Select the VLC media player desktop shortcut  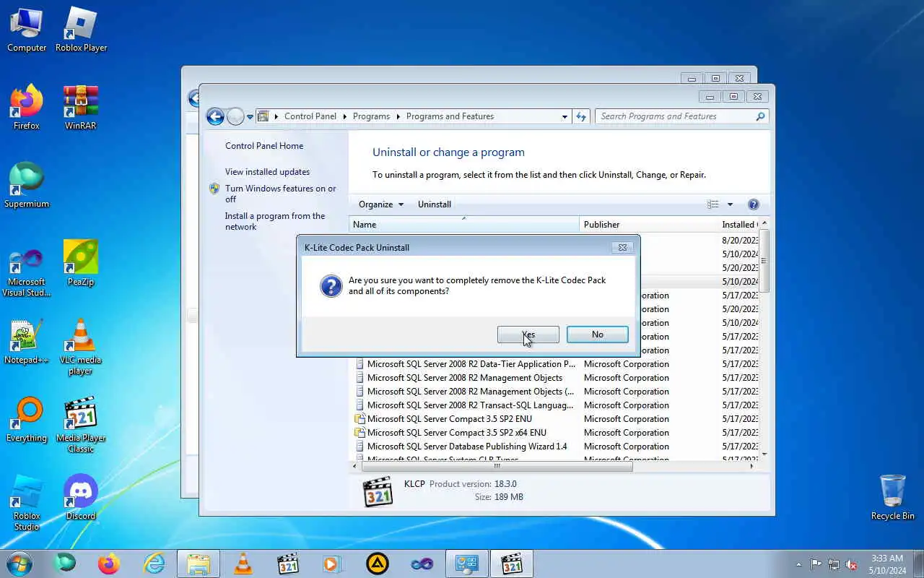click(x=81, y=347)
